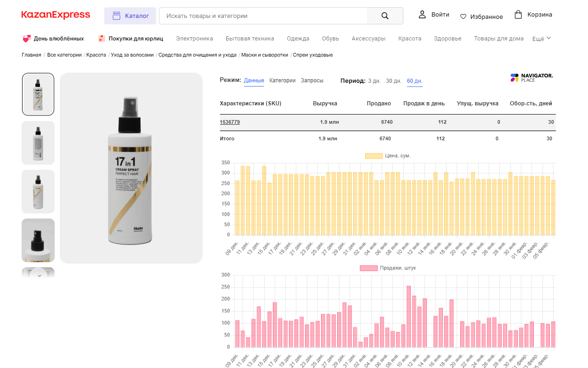Focus the search field 'Искать товары и категории'
Viewport: 588px width, 368px height.
coord(263,16)
